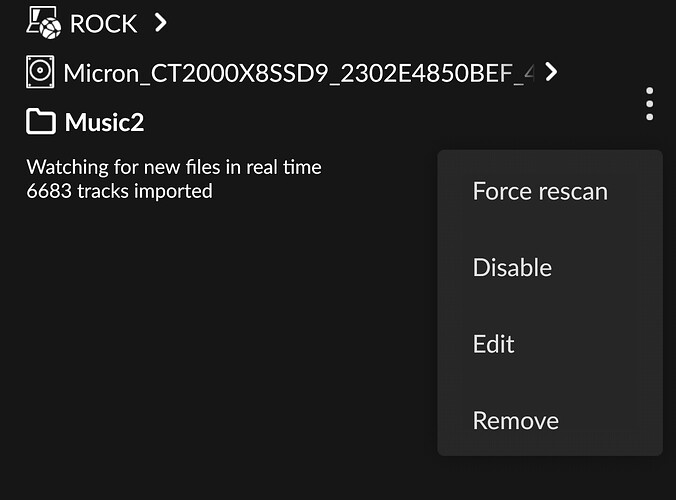
Task: Expand the chevron next to ROCK
Action: click(x=160, y=22)
